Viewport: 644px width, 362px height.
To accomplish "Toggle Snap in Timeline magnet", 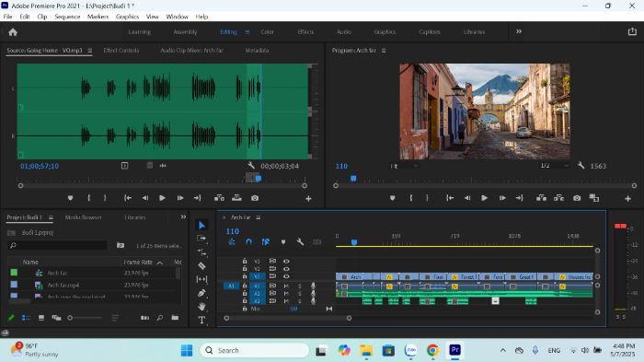I will [x=248, y=242].
